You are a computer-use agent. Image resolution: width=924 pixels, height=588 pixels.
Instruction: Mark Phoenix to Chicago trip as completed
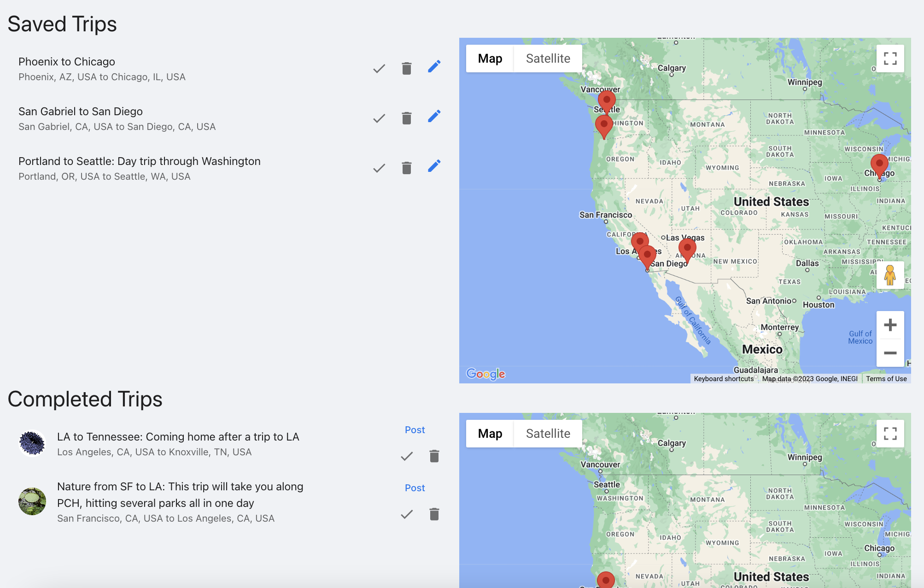pyautogui.click(x=379, y=69)
